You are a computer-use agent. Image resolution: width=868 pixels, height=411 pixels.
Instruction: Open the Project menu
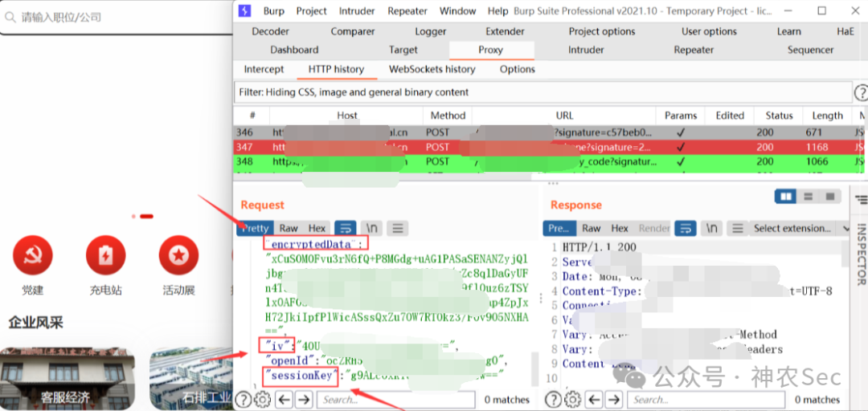tap(312, 11)
